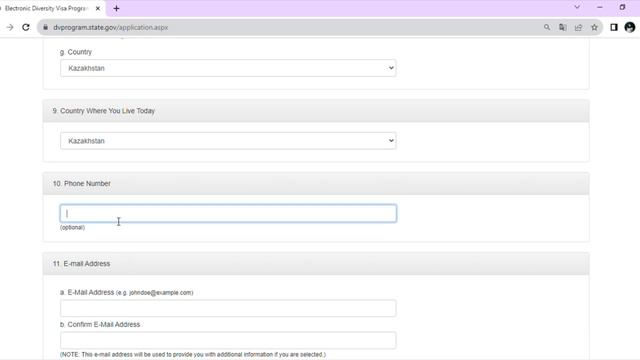Click the '11. E-mail Address' section heading

point(81,264)
